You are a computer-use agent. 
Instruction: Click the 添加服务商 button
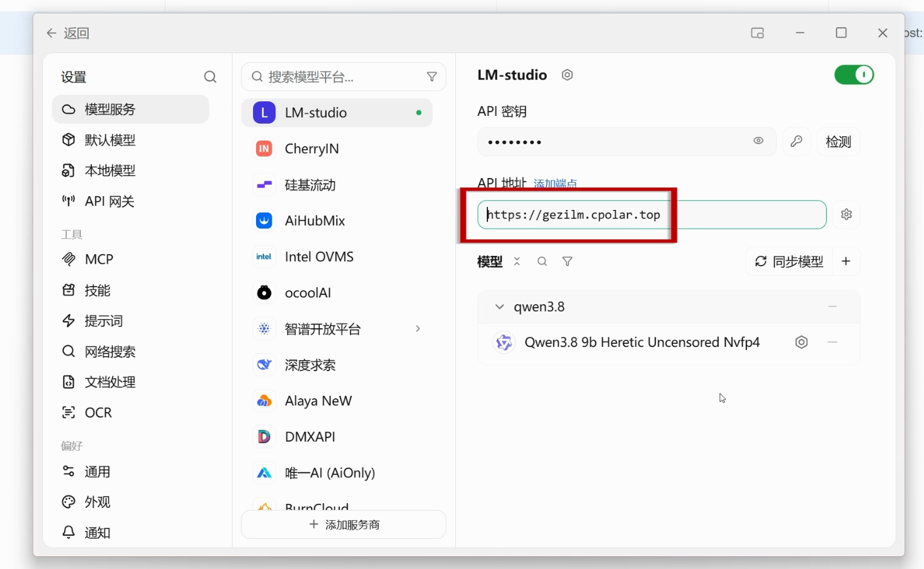(x=344, y=524)
